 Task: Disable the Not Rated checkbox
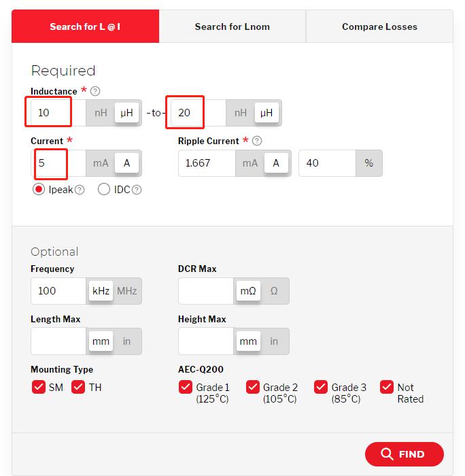(x=387, y=388)
